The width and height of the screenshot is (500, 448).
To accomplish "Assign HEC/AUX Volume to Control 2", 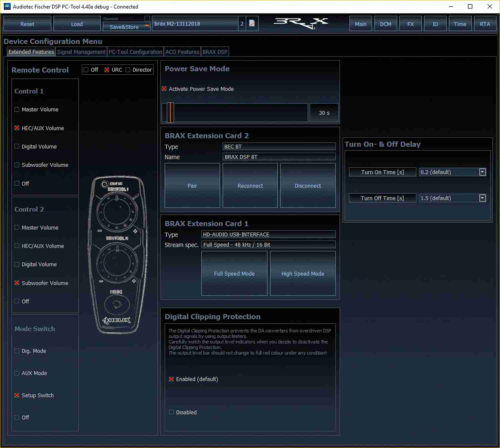I will point(17,246).
